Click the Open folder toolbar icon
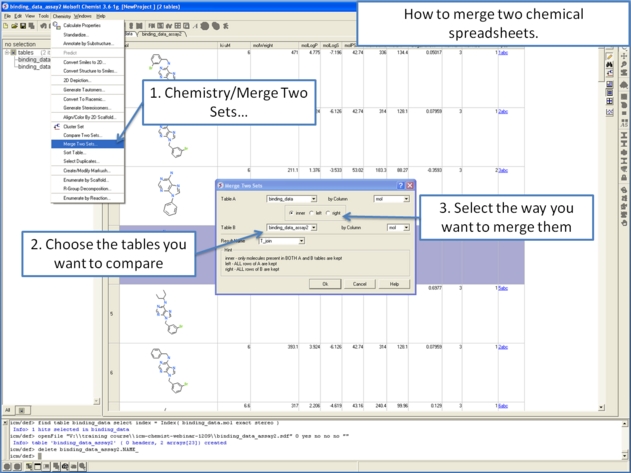The height and width of the screenshot is (473, 631). point(14,26)
